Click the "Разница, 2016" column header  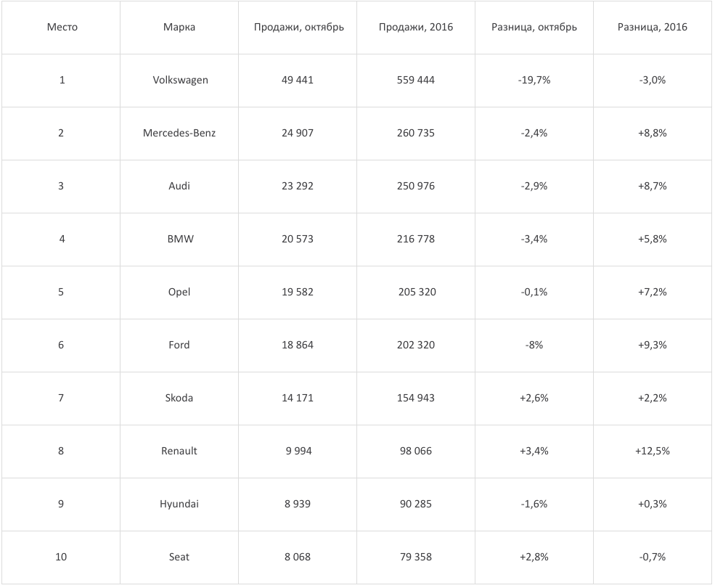(652, 28)
